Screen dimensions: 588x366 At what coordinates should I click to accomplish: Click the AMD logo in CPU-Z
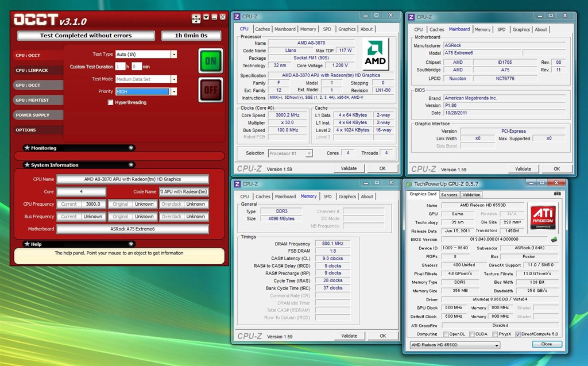pyautogui.click(x=376, y=54)
